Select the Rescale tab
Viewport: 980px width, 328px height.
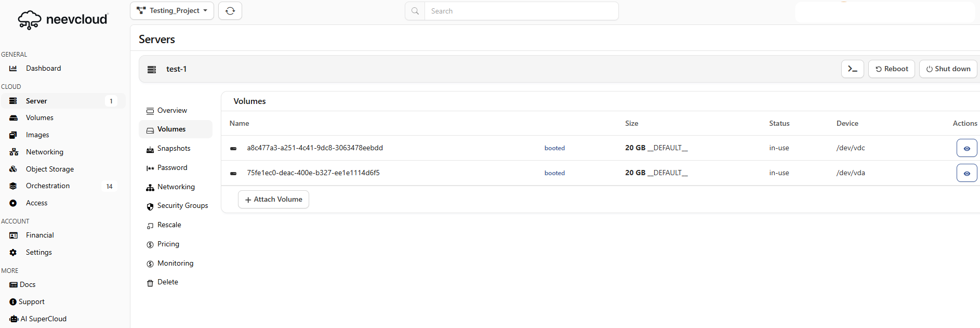point(169,225)
